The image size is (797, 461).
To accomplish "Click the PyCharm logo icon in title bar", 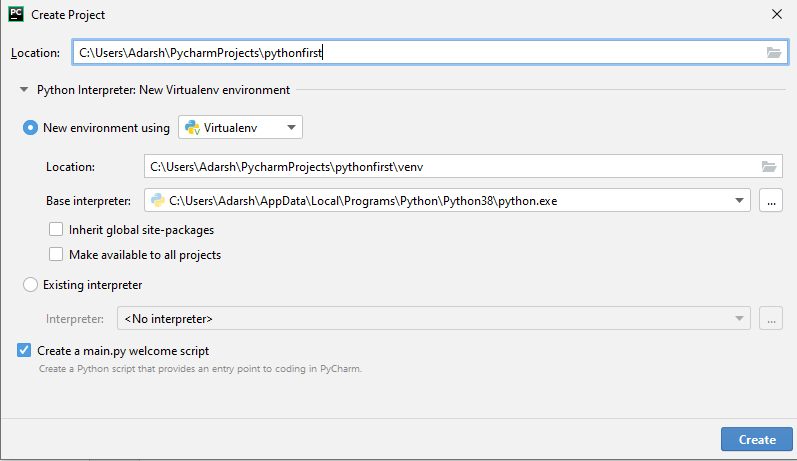I will pos(16,14).
